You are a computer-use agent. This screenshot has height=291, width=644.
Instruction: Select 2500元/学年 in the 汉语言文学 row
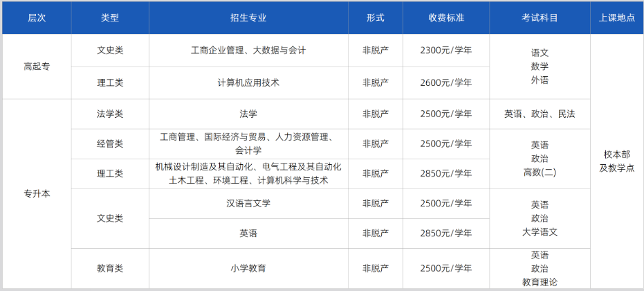(446, 203)
